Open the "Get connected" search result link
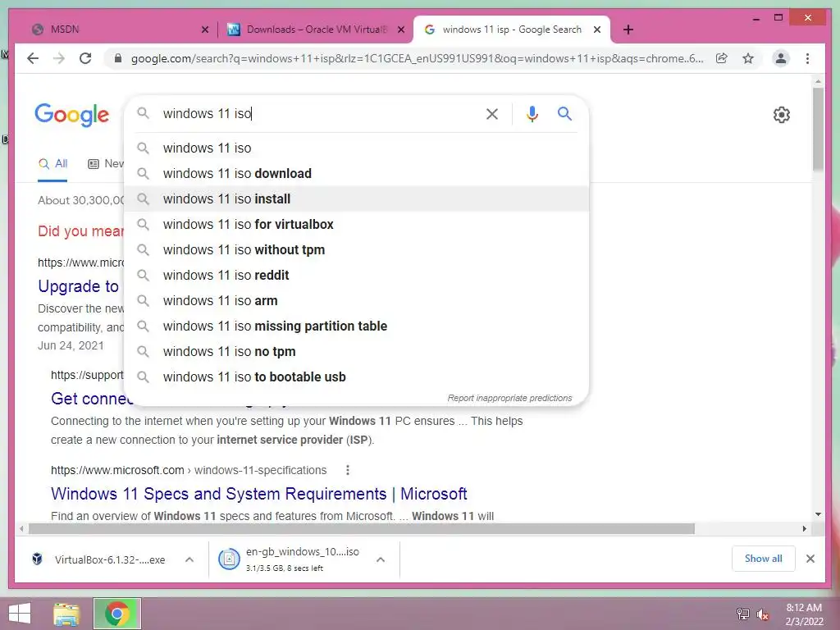The height and width of the screenshot is (630, 840). click(91, 399)
